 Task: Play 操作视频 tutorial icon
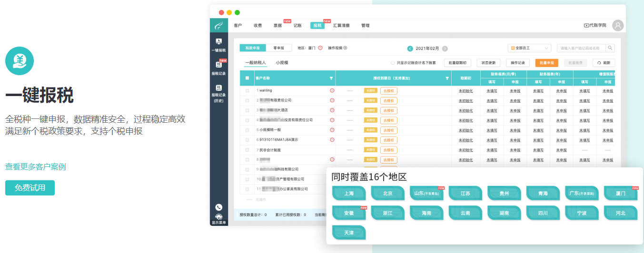click(346, 48)
